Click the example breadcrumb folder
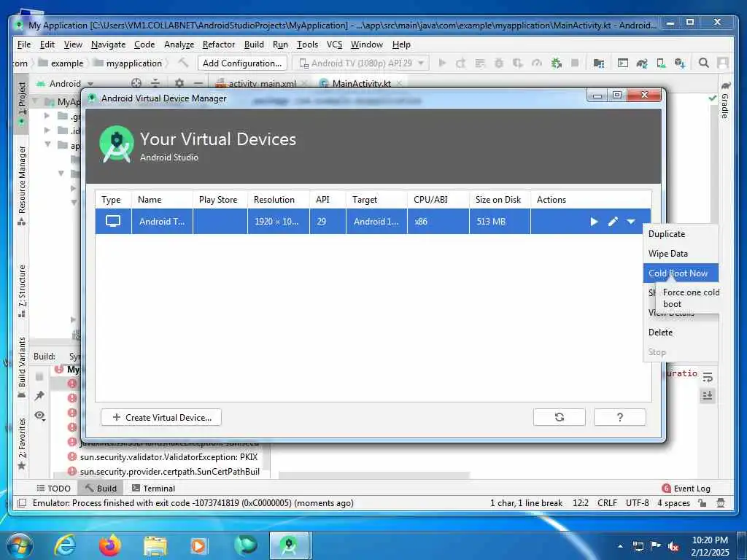Viewport: 747px width, 560px height. click(61, 63)
